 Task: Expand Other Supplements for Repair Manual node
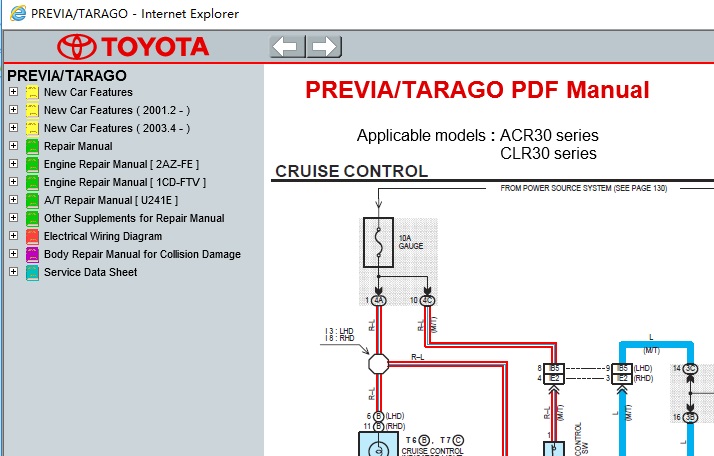tap(14, 218)
